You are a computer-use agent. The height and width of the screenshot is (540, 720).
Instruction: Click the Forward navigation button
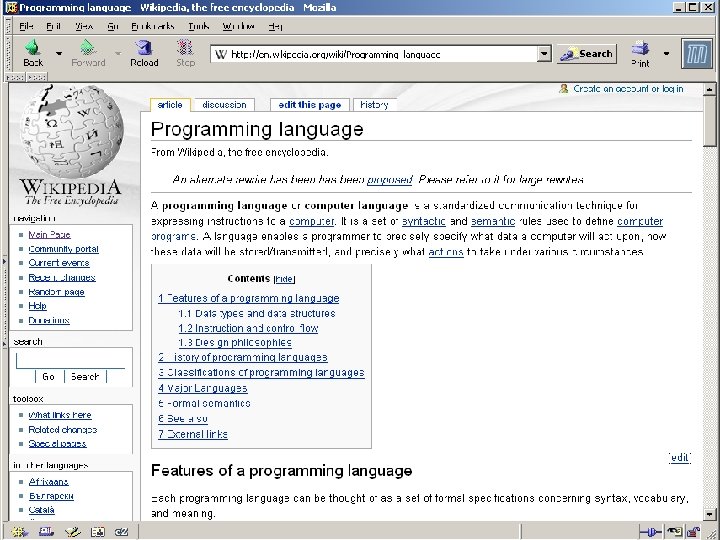88,53
